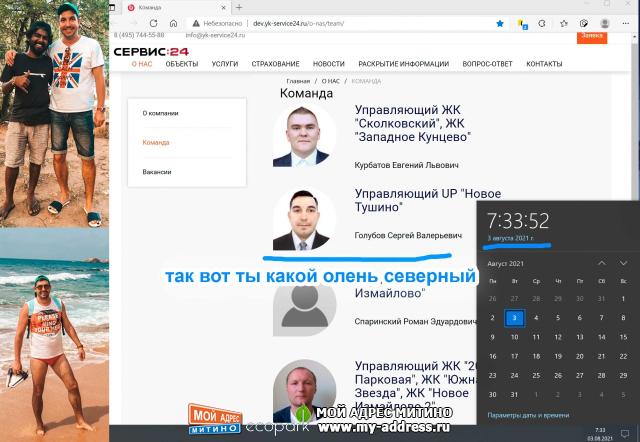The width and height of the screenshot is (640, 442).
Task: Click the phone number 8 (495) 744-55-88
Action: tap(139, 36)
